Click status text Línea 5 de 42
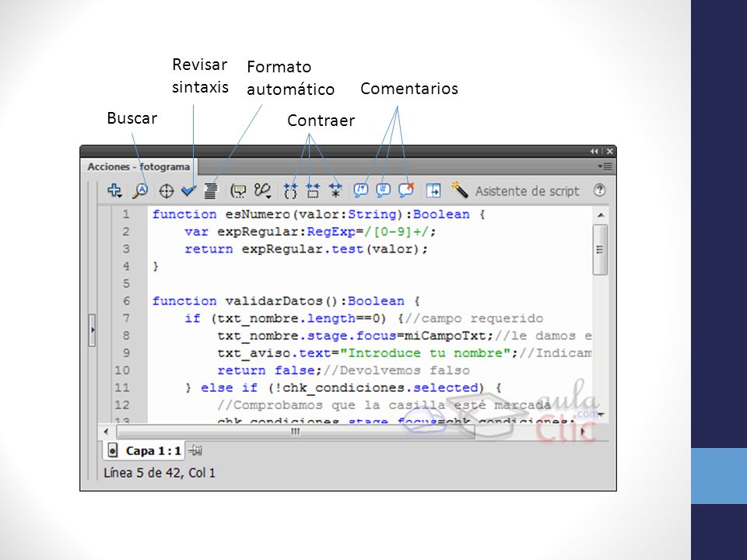Image resolution: width=747 pixels, height=560 pixels. [x=160, y=473]
